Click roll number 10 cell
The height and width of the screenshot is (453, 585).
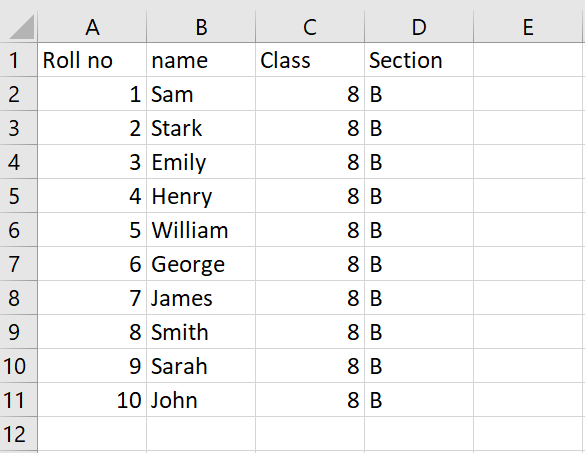point(92,400)
